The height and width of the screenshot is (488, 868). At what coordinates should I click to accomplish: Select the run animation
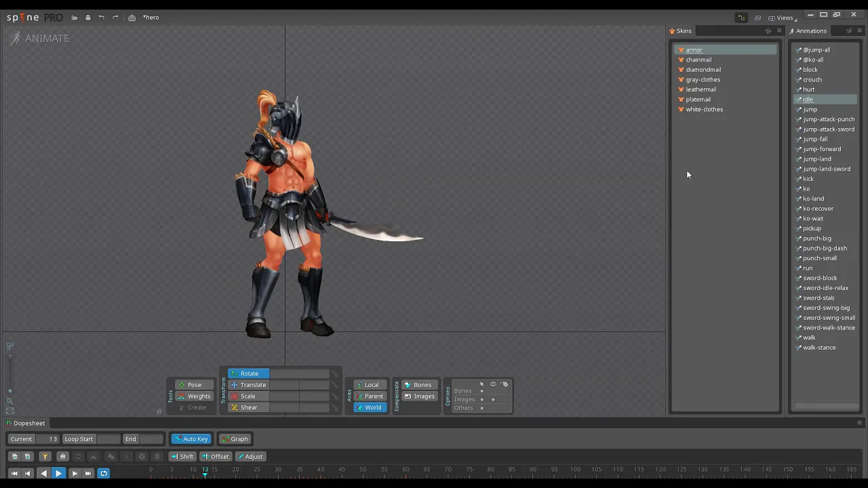click(x=808, y=268)
